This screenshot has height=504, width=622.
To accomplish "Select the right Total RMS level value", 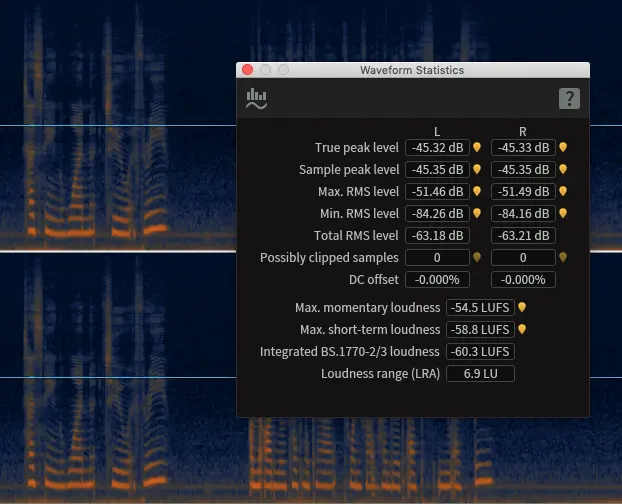I will pyautogui.click(x=523, y=235).
